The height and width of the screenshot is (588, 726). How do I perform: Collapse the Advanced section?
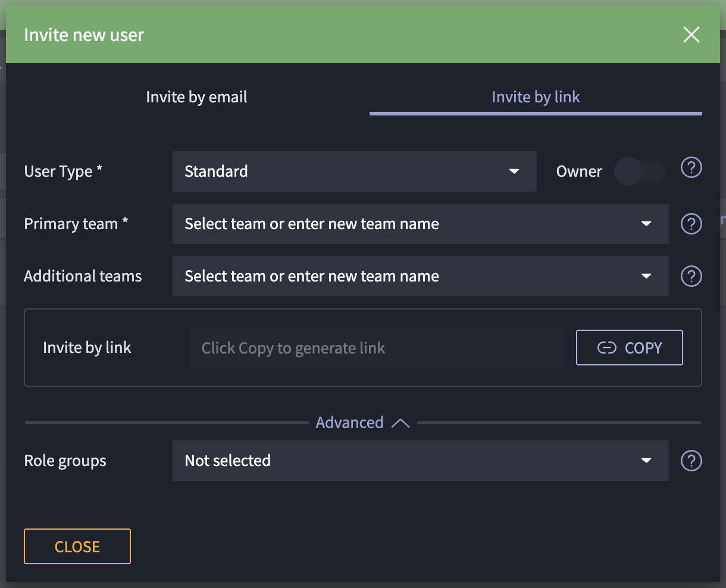coord(362,423)
